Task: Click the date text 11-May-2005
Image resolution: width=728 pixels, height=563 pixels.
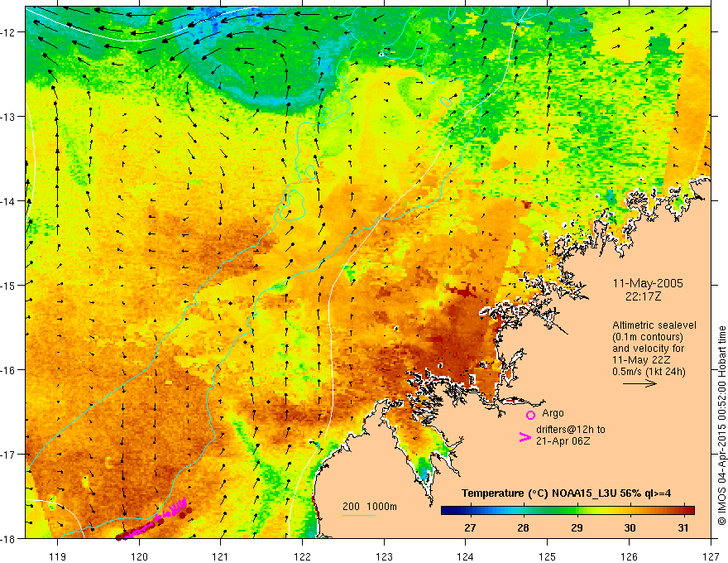Action: 648,283
